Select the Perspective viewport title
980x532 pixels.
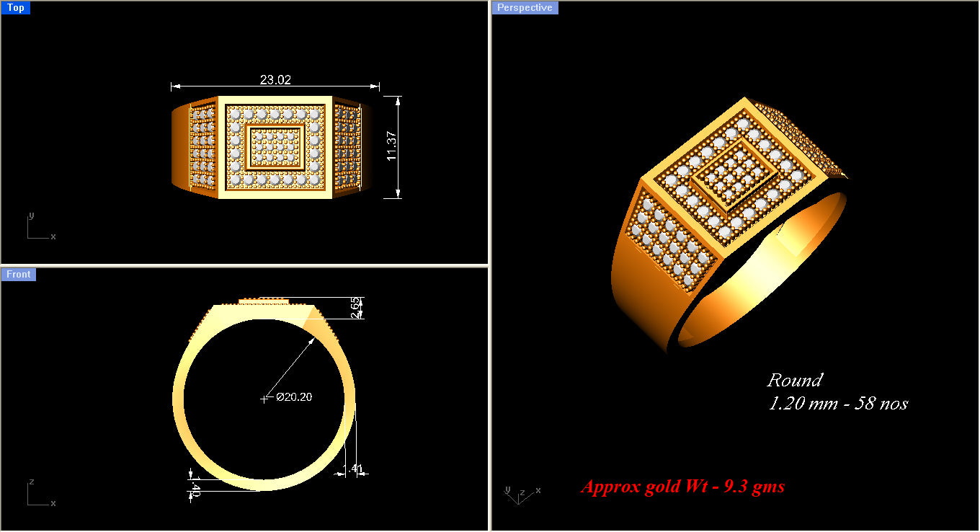click(x=525, y=7)
